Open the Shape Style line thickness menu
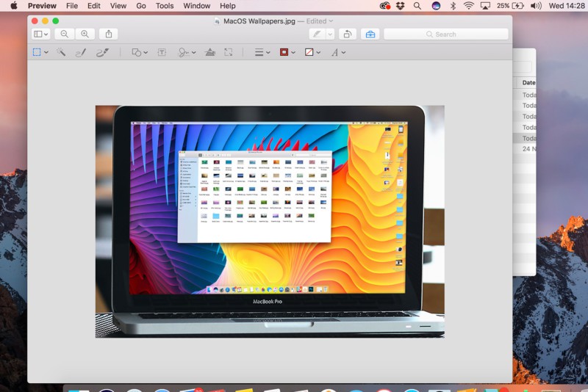The width and height of the screenshot is (588, 392). (262, 52)
